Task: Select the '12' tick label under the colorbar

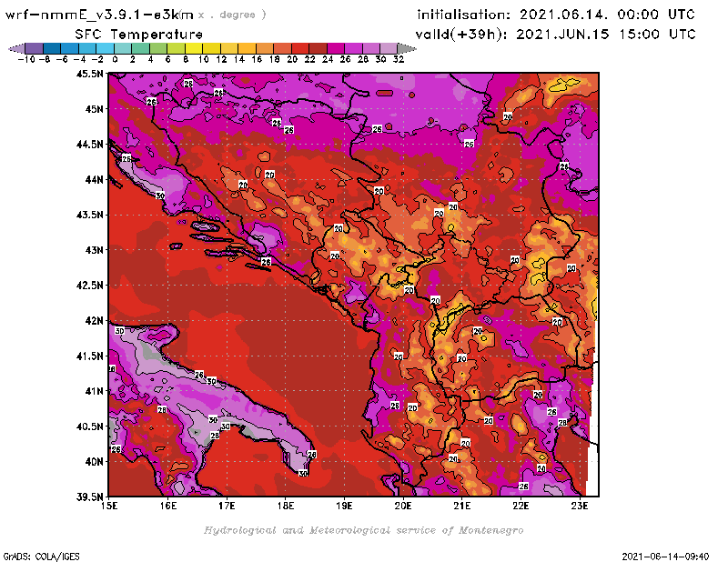Action: click(221, 59)
